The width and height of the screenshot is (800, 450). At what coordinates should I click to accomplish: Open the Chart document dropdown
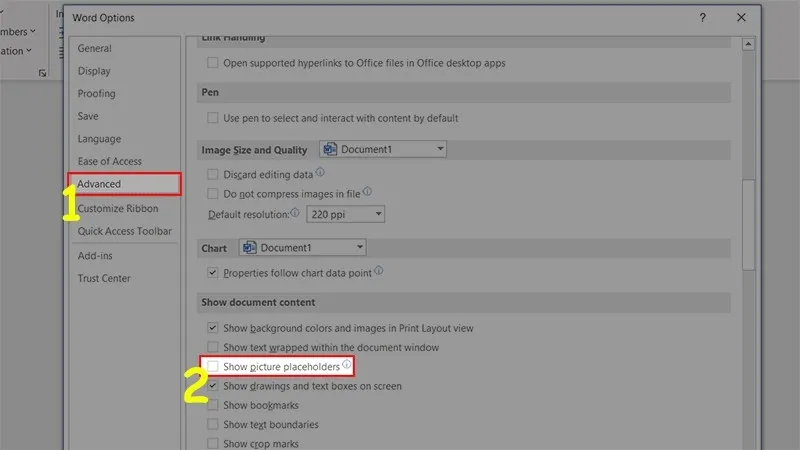(303, 247)
